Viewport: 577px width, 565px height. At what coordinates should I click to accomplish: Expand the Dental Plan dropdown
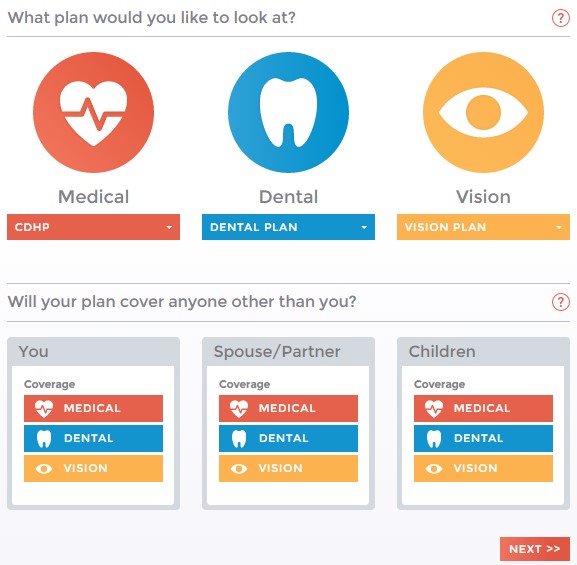coord(288,227)
